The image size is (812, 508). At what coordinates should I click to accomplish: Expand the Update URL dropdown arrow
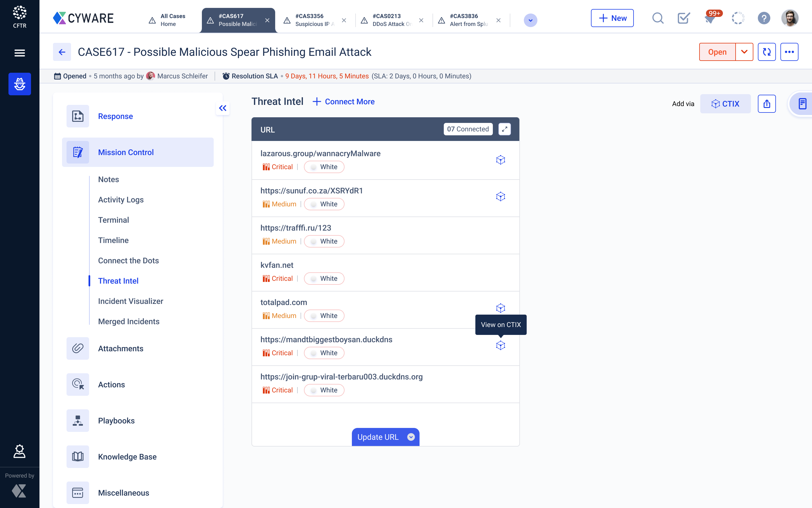pos(411,437)
